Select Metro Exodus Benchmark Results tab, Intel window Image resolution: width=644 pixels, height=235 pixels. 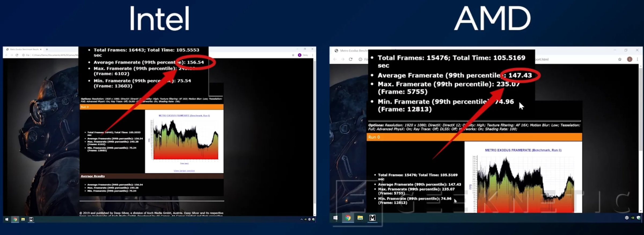[24, 49]
